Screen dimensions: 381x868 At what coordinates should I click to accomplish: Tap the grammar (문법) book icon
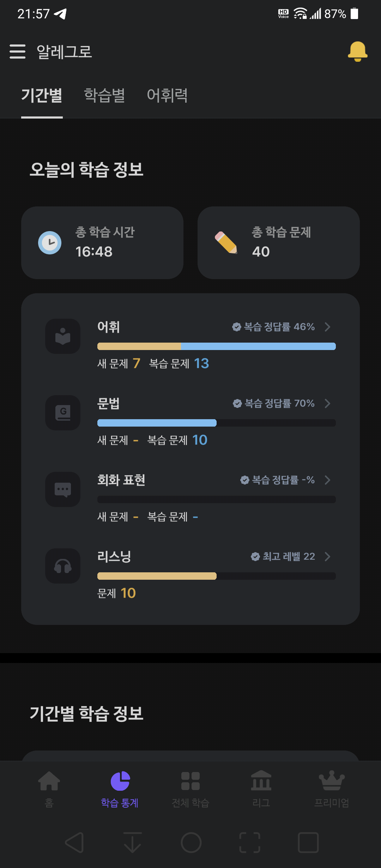coord(63,413)
